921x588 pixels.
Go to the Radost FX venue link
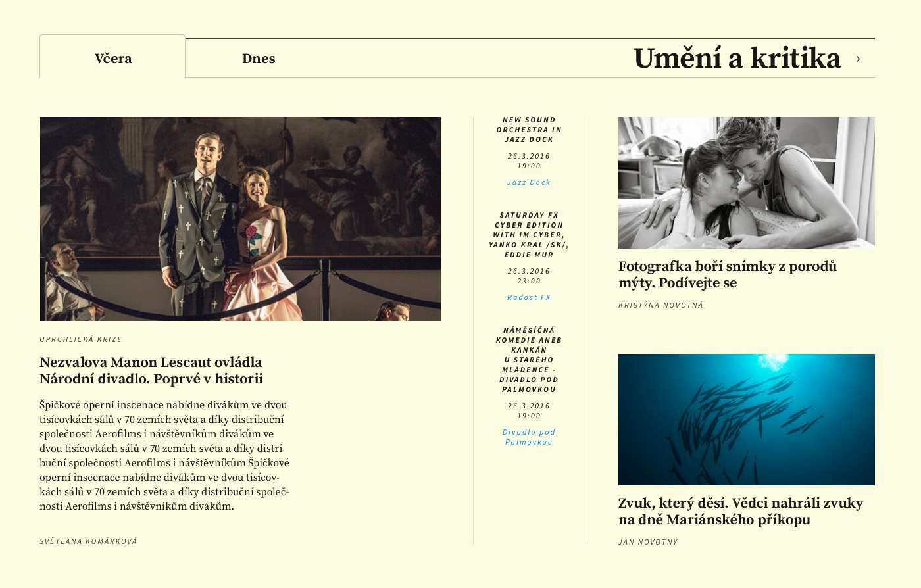(529, 297)
